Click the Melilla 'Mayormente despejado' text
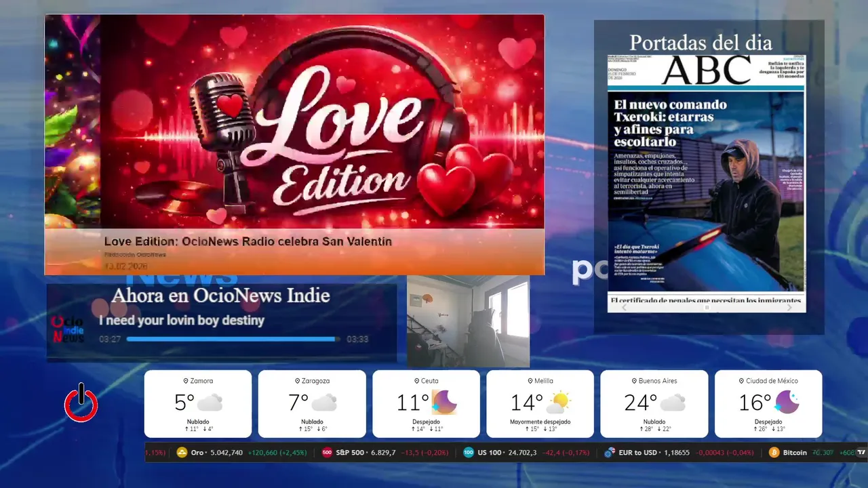868x488 pixels. click(540, 422)
